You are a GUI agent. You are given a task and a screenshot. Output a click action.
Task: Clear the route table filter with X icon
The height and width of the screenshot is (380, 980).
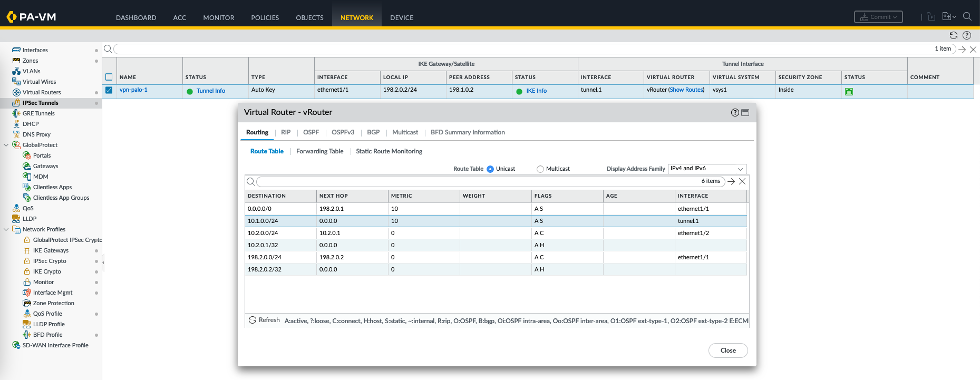pyautogui.click(x=742, y=181)
